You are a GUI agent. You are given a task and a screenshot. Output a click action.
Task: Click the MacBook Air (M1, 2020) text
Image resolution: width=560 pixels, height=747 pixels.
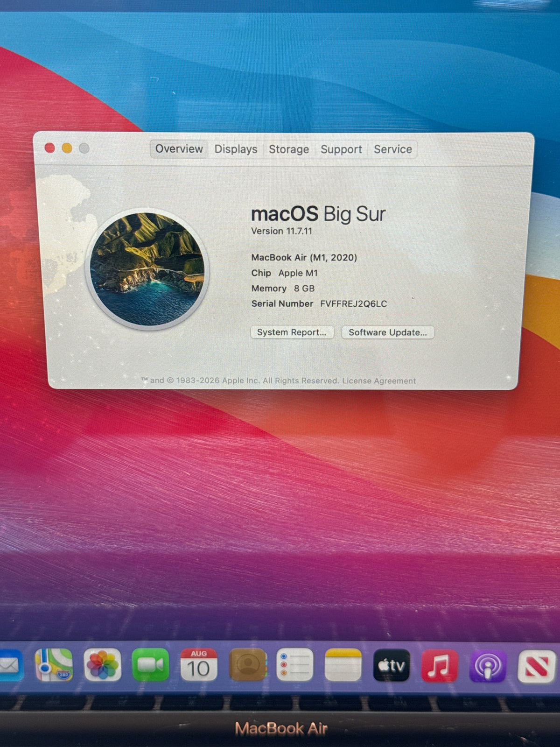(304, 258)
